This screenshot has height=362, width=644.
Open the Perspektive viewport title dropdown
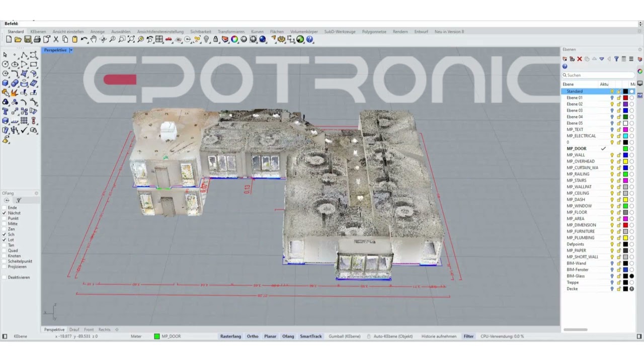point(71,50)
